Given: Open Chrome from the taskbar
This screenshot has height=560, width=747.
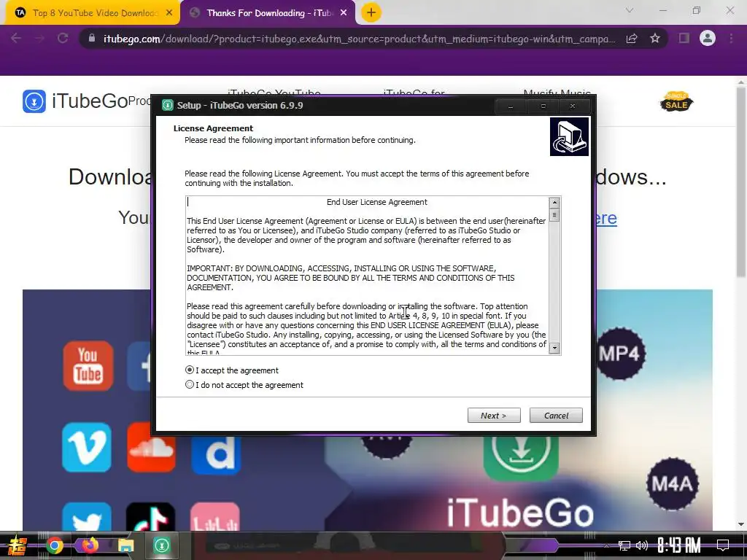Looking at the screenshot, I should point(54,545).
